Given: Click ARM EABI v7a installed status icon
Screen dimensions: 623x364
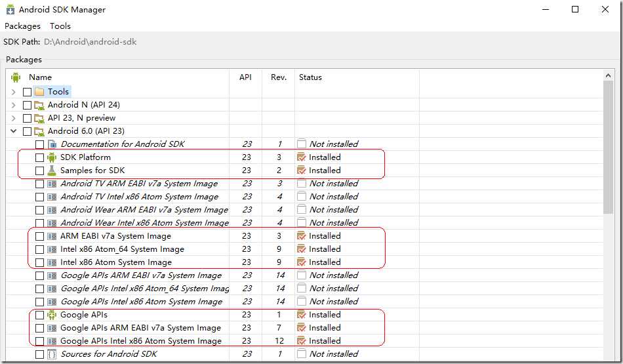Looking at the screenshot, I should (x=302, y=236).
